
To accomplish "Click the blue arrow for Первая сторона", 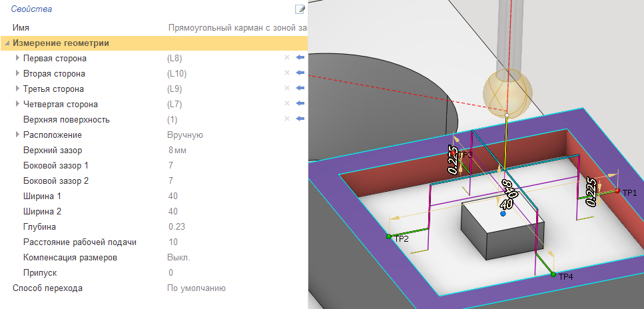I will point(300,58).
